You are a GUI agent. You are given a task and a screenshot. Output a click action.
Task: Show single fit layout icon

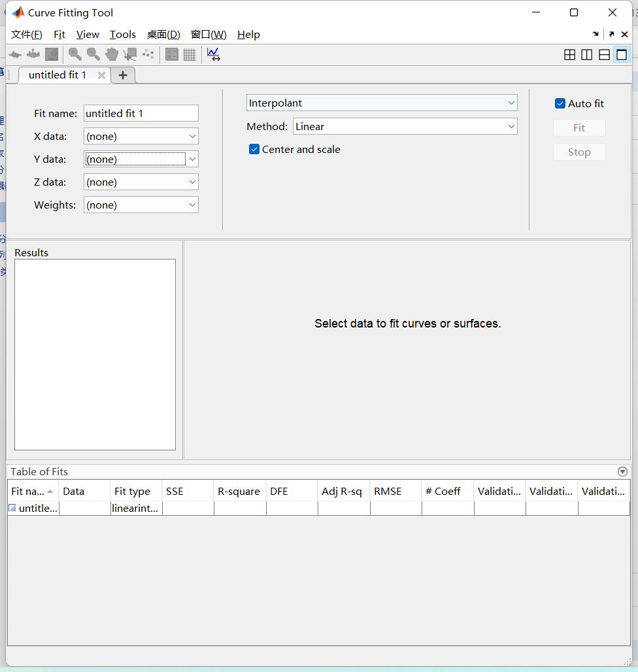(622, 55)
